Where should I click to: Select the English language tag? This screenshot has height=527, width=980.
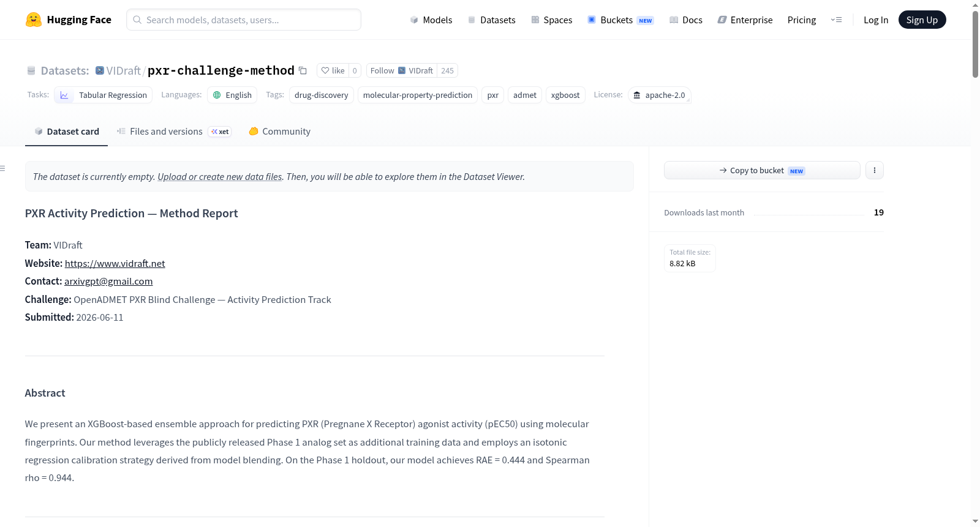[x=232, y=95]
